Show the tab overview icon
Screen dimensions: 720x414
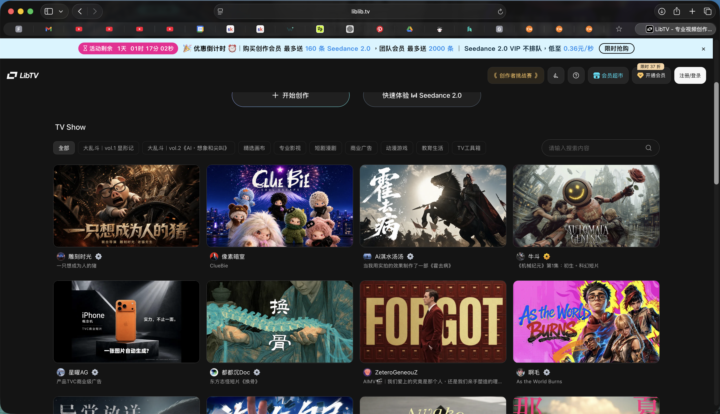[708, 11]
